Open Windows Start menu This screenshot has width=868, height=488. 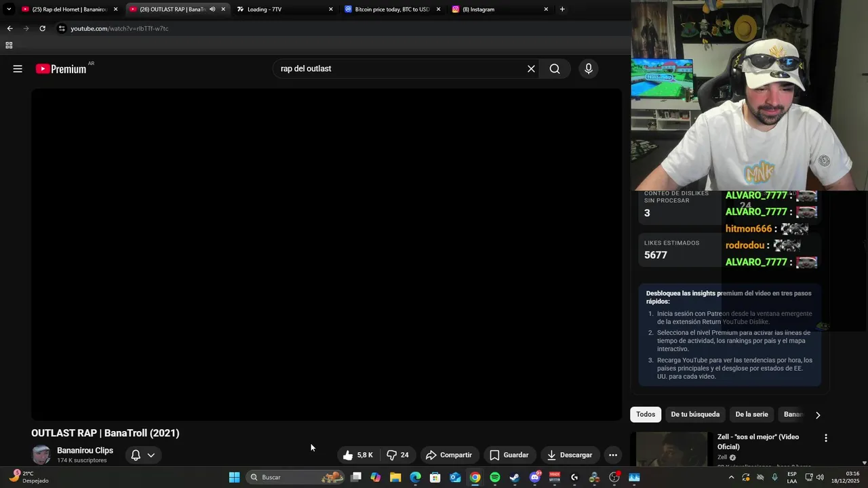click(x=234, y=477)
